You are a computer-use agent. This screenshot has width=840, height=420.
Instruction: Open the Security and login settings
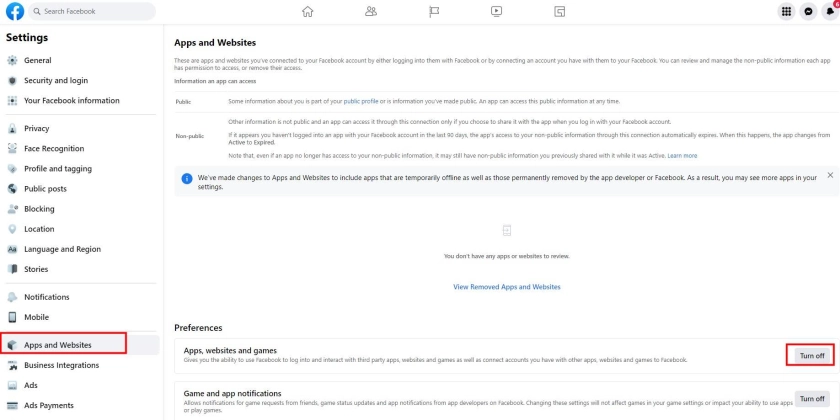[56, 80]
